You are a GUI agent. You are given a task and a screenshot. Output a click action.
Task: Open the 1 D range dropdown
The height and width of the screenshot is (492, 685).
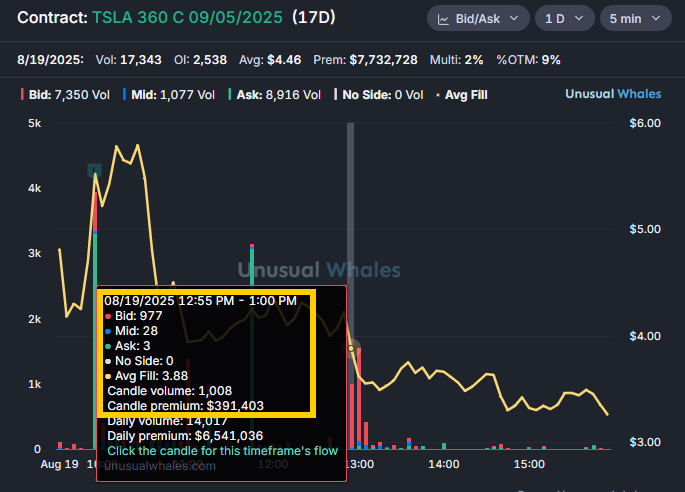pos(564,19)
